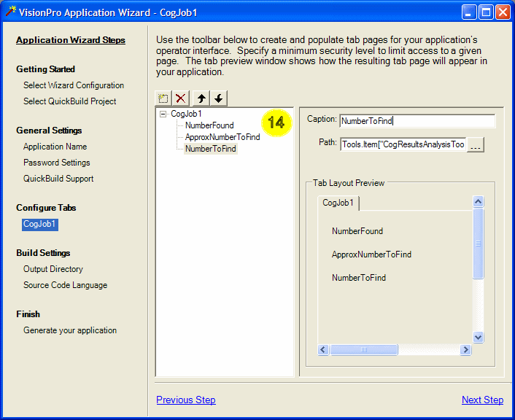Open Output Directory step
Image resolution: width=515 pixels, height=420 pixels.
tap(53, 269)
